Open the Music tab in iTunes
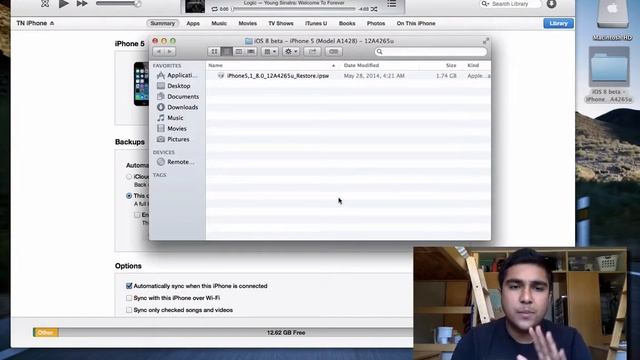The height and width of the screenshot is (360, 640). pos(219,23)
